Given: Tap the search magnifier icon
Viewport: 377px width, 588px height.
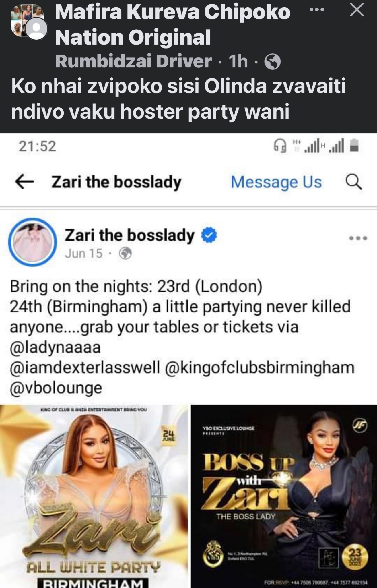Looking at the screenshot, I should [x=353, y=182].
